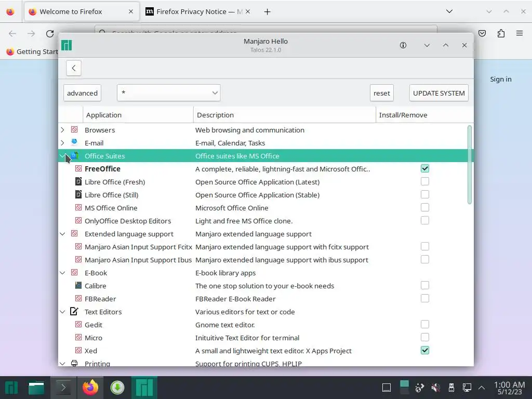Screen dimensions: 532x399
Task: Click the Manjaro logo in the window title bar
Action: tap(66, 45)
